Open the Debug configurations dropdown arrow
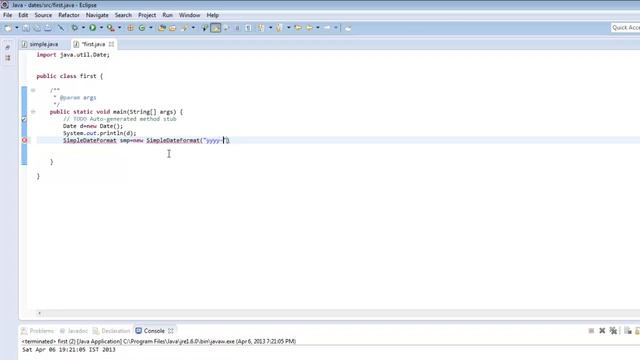 (x=83, y=28)
